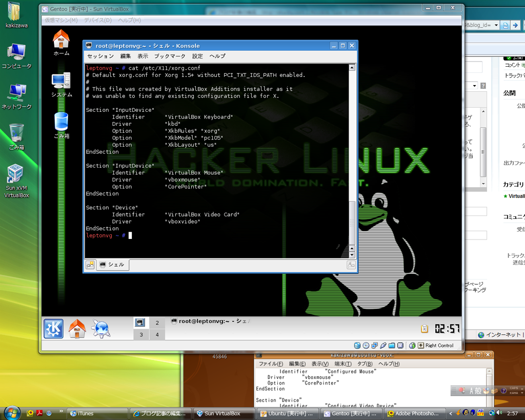Click the Klipper clipboard tray icon

pos(425,329)
